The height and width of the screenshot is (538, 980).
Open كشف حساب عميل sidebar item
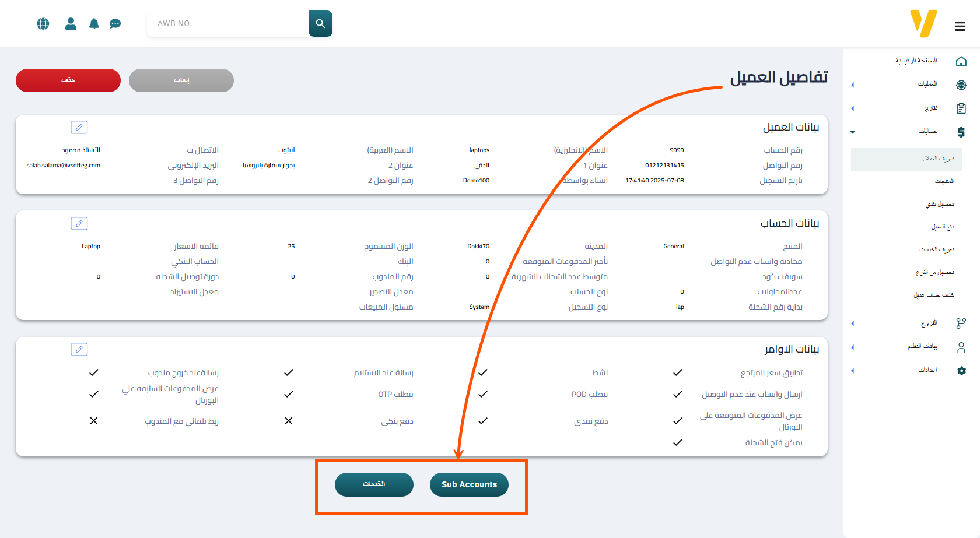(933, 295)
